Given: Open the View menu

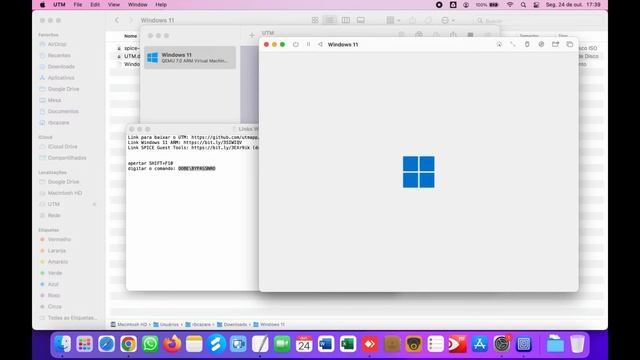Looking at the screenshot, I should [113, 4].
